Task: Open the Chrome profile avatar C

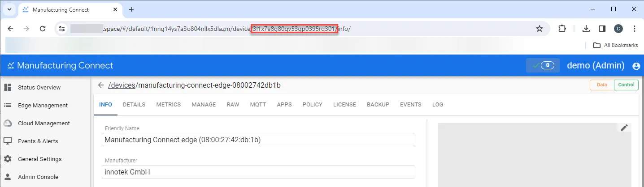Action: tap(618, 29)
